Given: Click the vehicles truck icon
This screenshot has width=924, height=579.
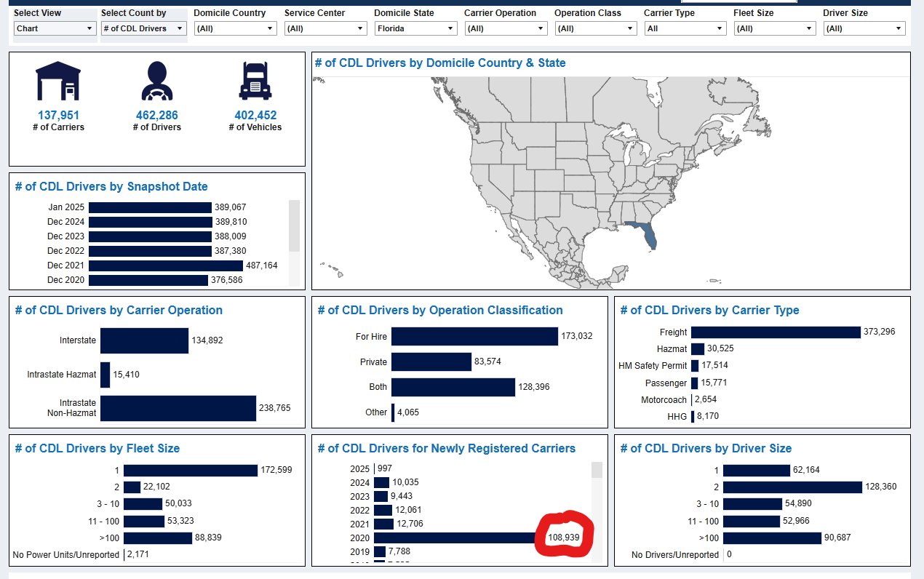Looking at the screenshot, I should [x=255, y=81].
